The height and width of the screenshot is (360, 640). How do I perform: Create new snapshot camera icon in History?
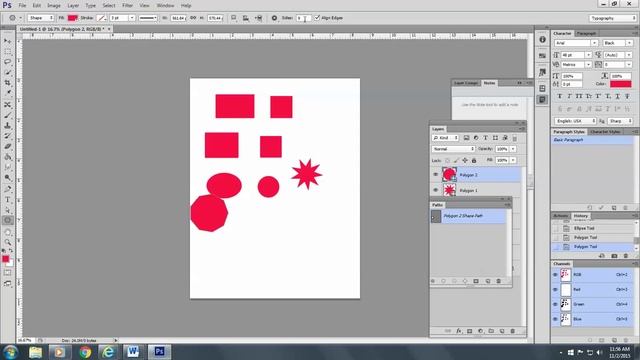tap(614, 256)
